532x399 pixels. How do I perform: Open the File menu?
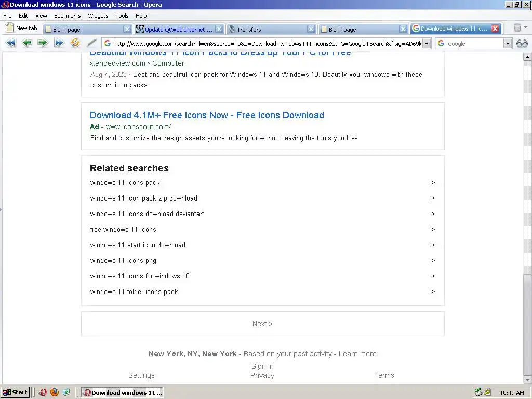click(7, 16)
